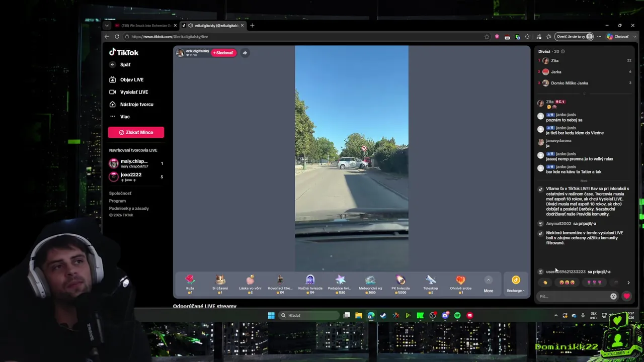
Task: Open File Explorer from the taskbar
Action: click(359, 315)
